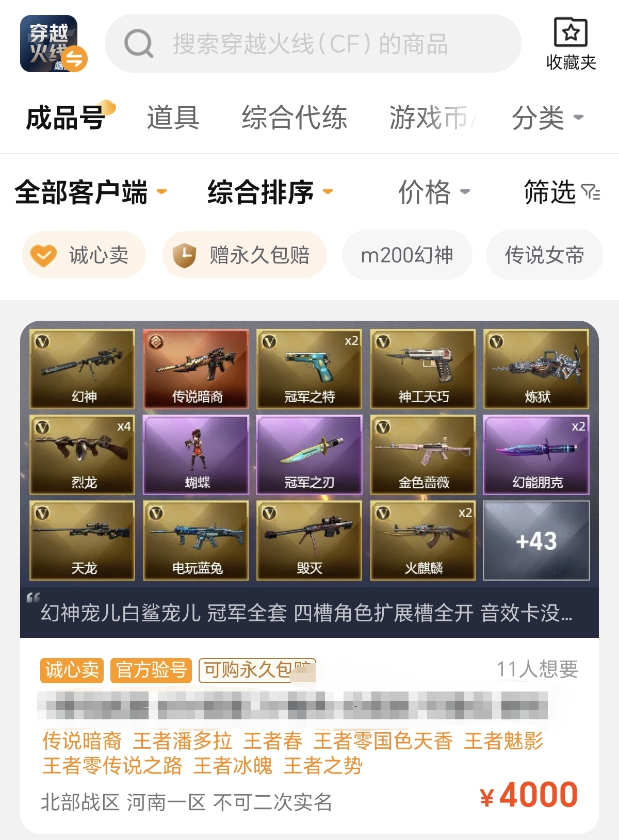Viewport: 619px width, 840px height.
Task: Toggle the 赠永久包赔 shield filter chip
Action: point(245,255)
